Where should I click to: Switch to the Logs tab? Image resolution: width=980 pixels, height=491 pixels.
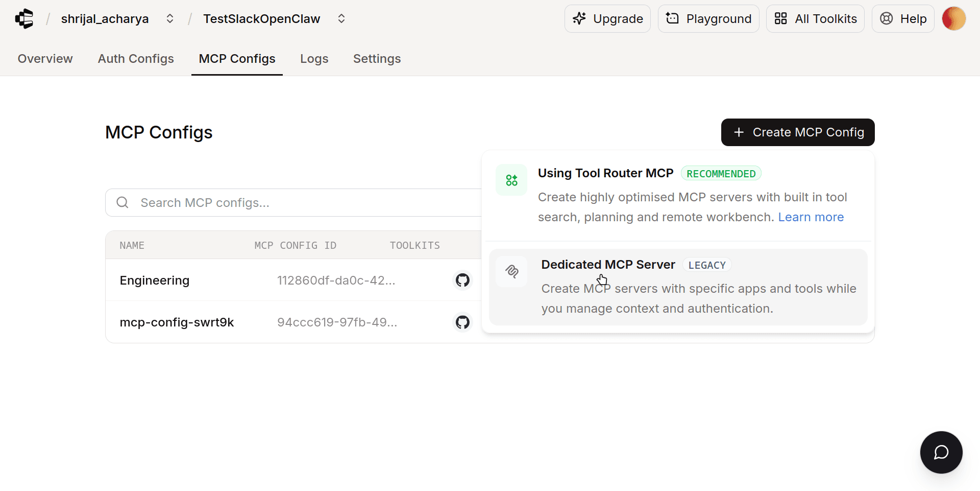tap(314, 59)
